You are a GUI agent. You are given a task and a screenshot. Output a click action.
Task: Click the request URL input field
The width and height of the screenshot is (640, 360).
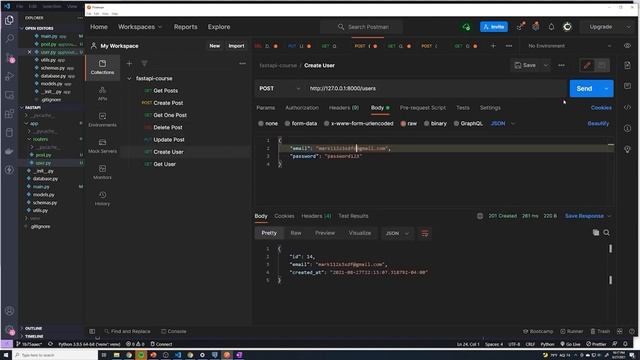436,89
